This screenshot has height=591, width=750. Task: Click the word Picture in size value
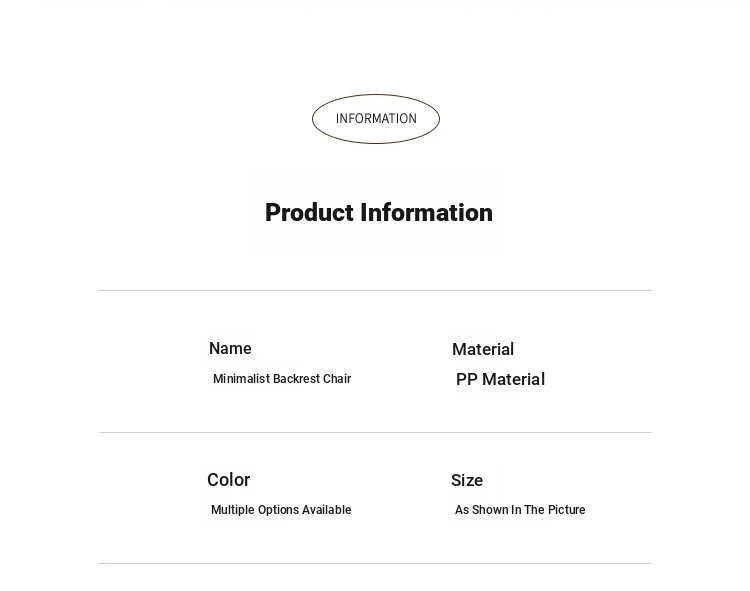566,510
